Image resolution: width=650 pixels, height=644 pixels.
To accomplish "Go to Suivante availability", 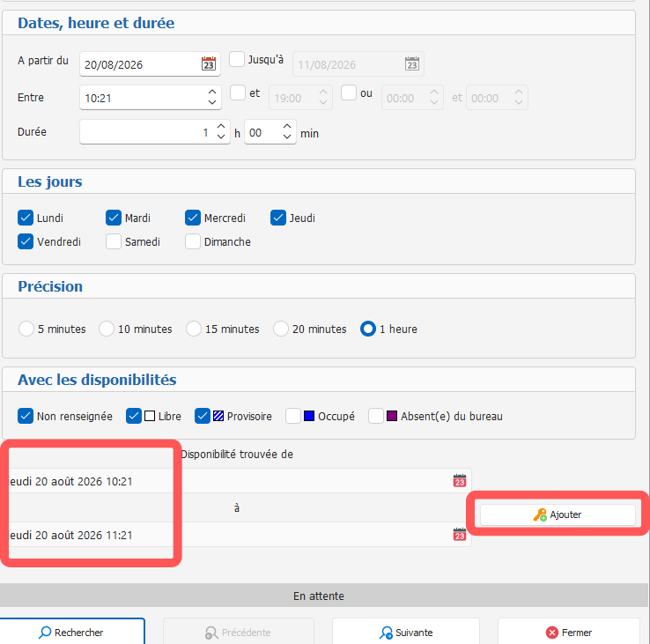I will point(406,632).
